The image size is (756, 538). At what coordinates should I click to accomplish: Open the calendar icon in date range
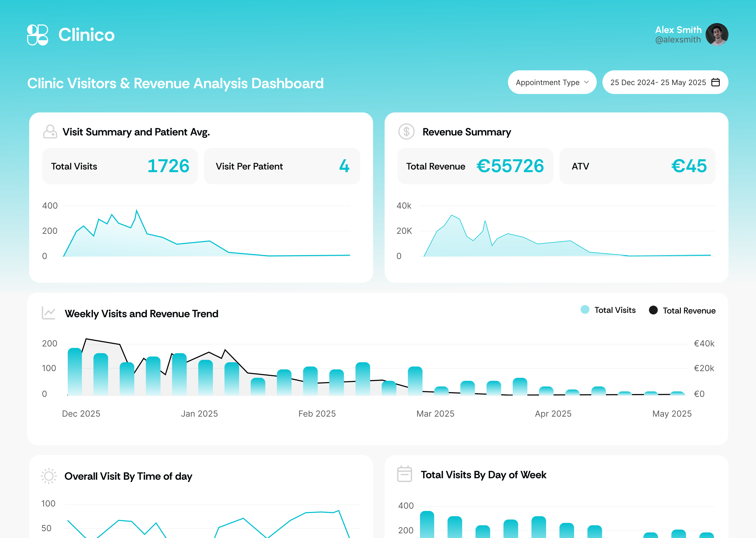[715, 82]
